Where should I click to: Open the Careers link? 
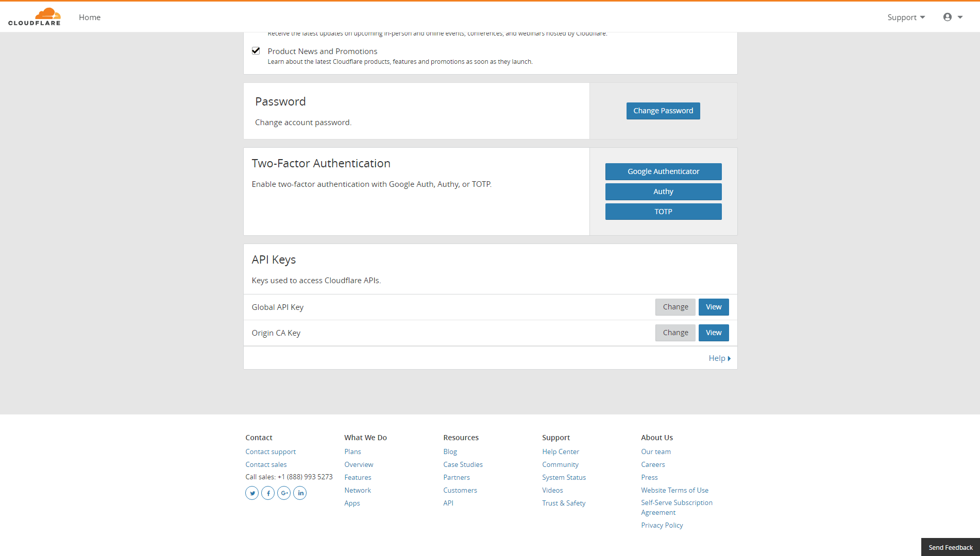point(653,464)
